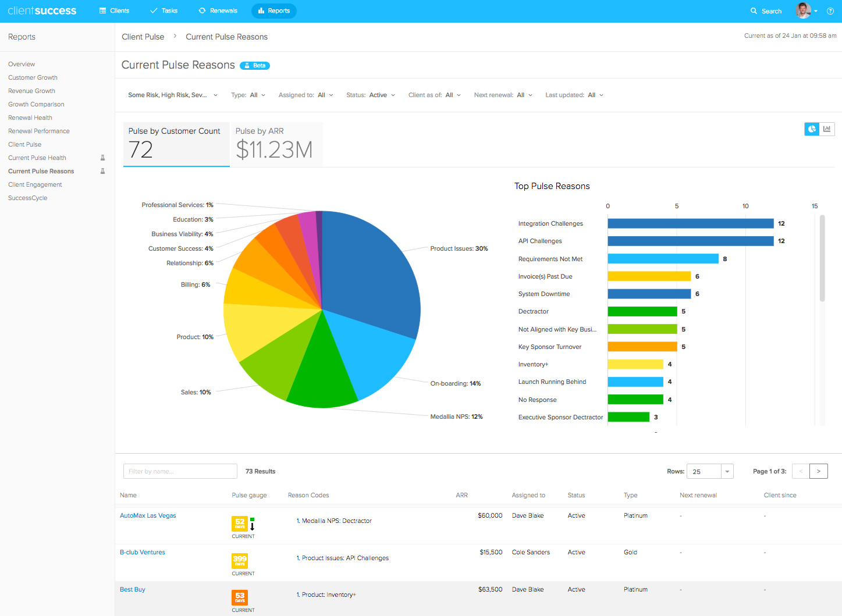Screen dimensions: 842x616
Task: Click the beaker icon beside Current Pulse Health
Action: pos(102,158)
